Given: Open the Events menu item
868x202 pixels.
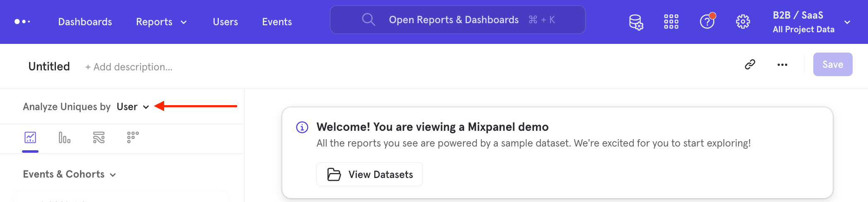Looking at the screenshot, I should (x=277, y=22).
